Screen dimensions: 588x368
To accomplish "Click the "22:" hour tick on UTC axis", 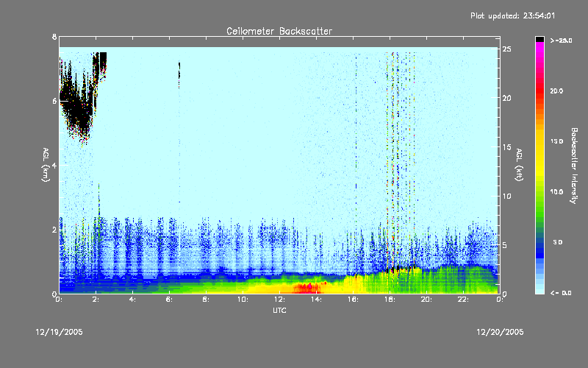I will tap(463, 300).
